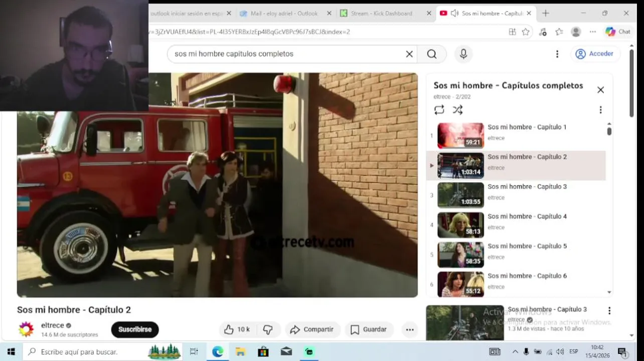Play Sos mi hombre - Capítulo 1
644x361 pixels.
tap(516, 136)
